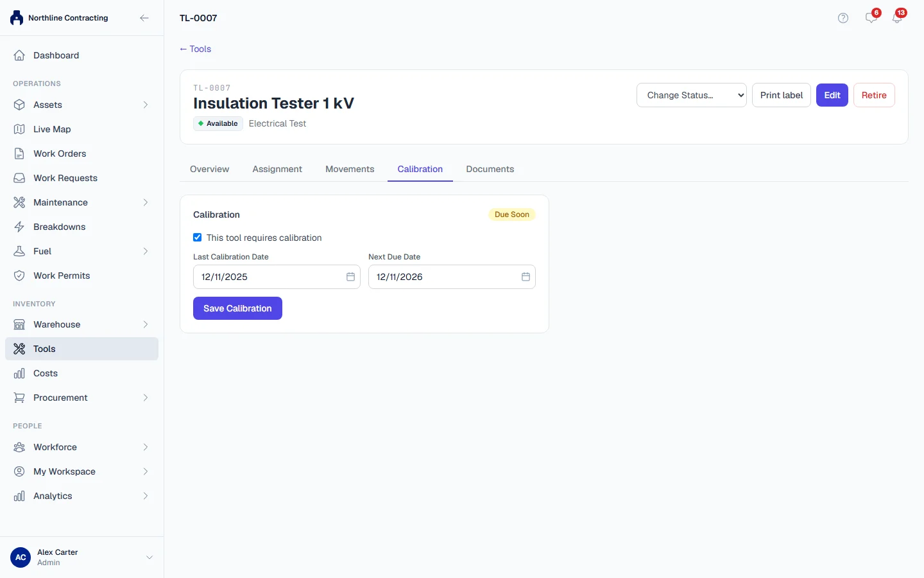
Task: Expand the Assets submenu chevron
Action: [x=146, y=105]
